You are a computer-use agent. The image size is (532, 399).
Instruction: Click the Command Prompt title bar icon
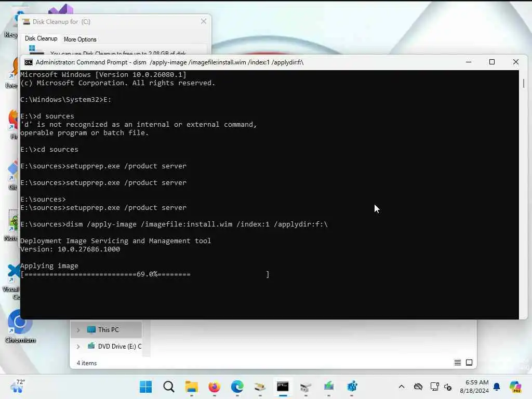(x=29, y=62)
